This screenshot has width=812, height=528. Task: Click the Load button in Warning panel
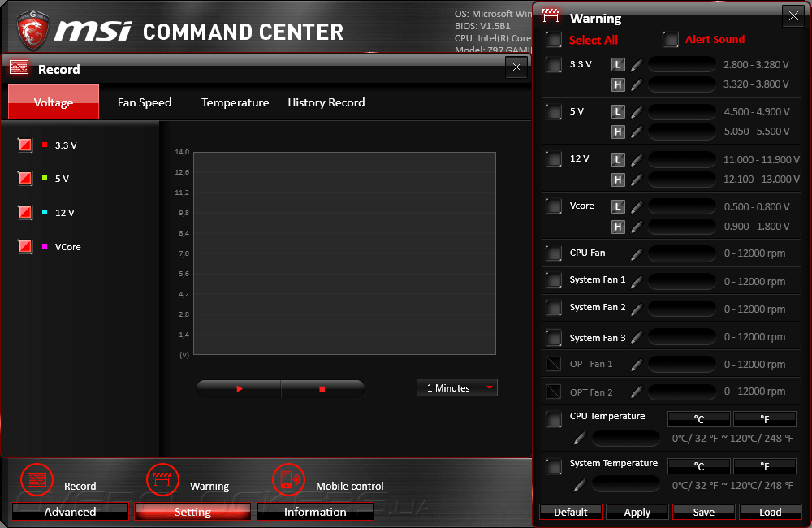770,512
